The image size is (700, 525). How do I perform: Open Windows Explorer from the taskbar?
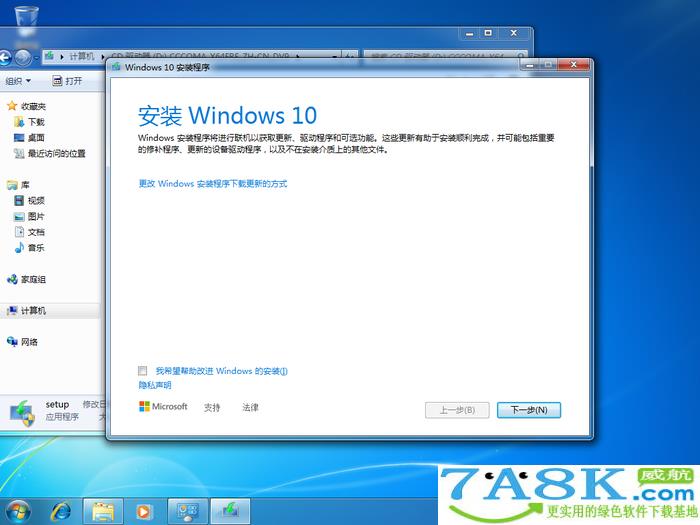(103, 511)
